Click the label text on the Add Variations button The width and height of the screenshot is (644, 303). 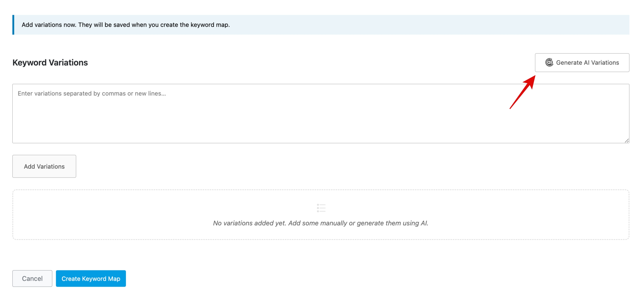click(44, 166)
